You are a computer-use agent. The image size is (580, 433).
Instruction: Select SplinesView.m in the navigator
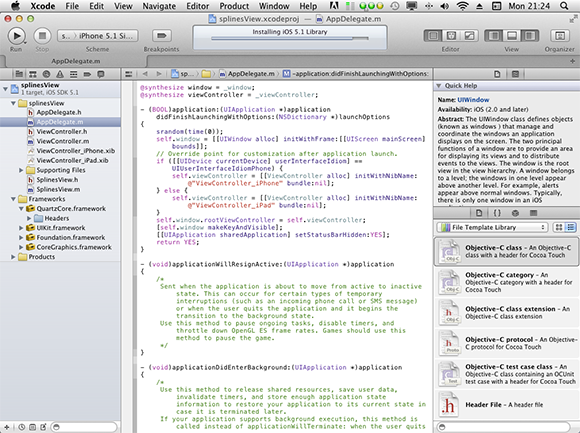point(58,189)
